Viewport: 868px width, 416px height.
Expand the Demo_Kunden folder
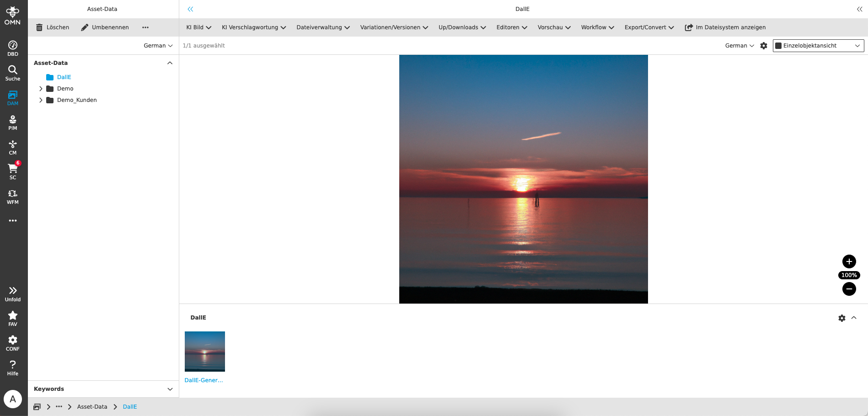(41, 100)
